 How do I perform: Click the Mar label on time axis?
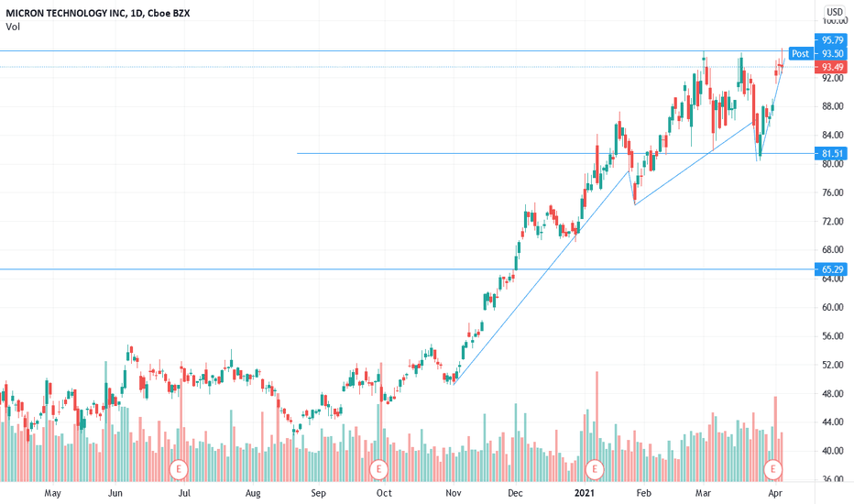pos(703,493)
